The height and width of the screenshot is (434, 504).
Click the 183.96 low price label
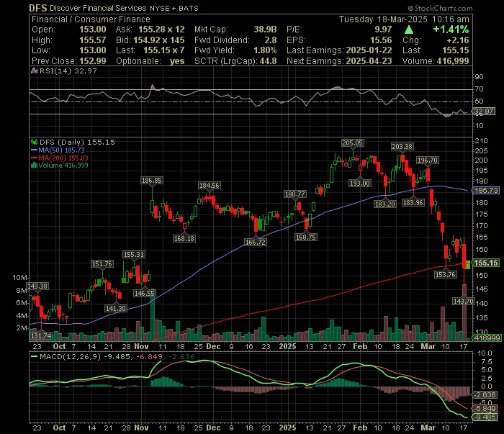(x=413, y=202)
